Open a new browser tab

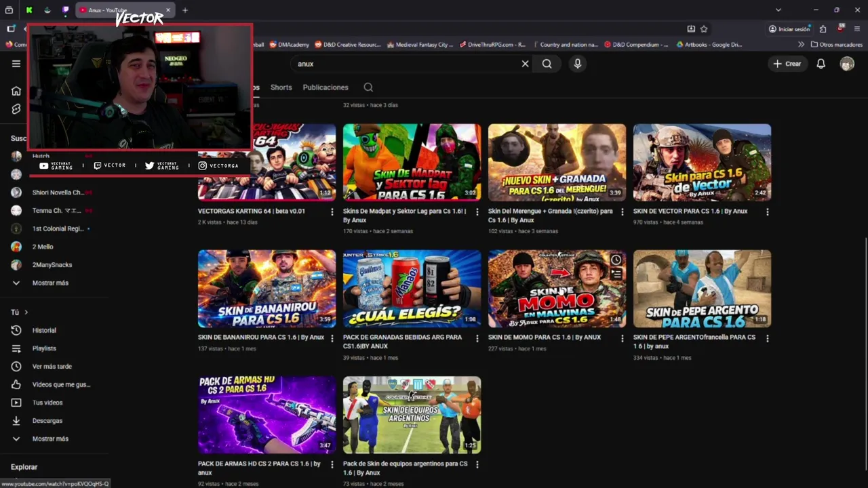click(184, 10)
